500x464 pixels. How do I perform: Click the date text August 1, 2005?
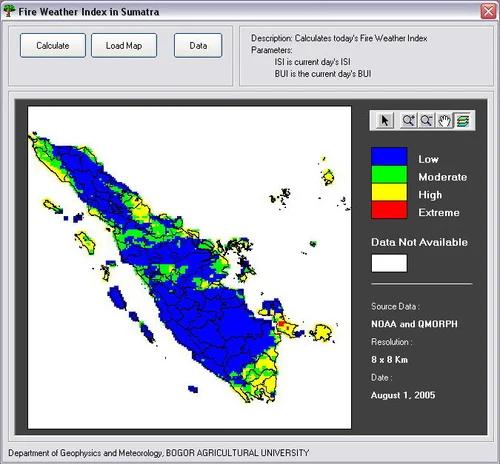pyautogui.click(x=403, y=395)
